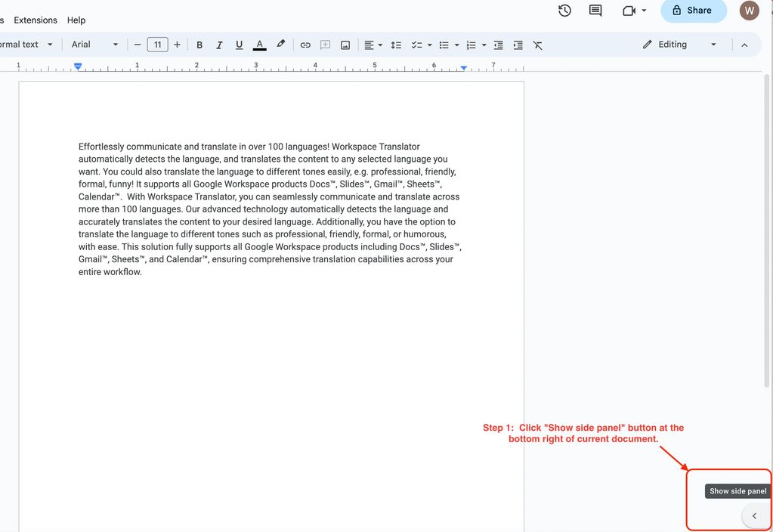Image resolution: width=773 pixels, height=532 pixels.
Task: Click the decrease indent icon
Action: pos(499,45)
